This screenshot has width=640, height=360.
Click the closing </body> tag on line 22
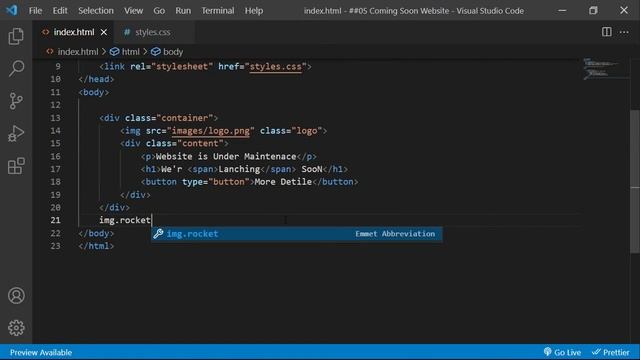click(96, 233)
